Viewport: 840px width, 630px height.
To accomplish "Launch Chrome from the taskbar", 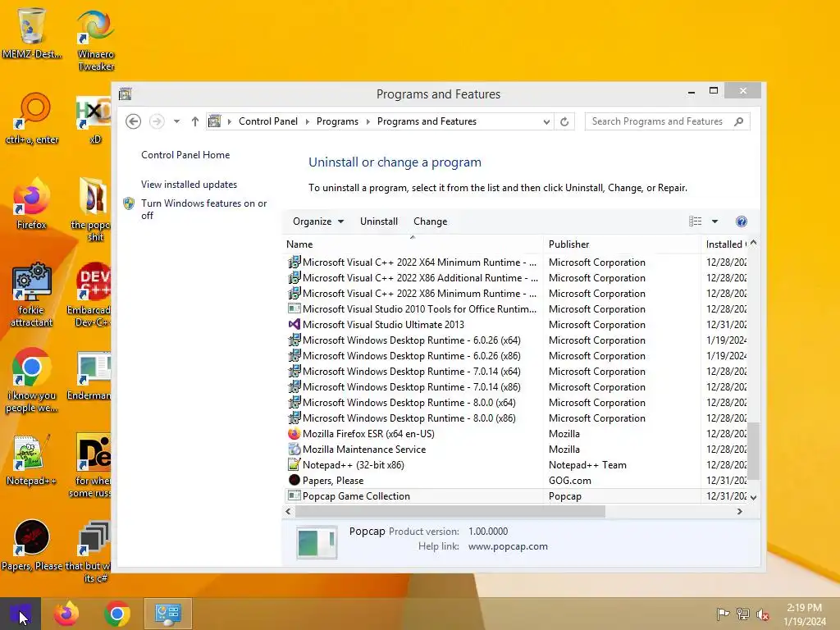I will click(x=117, y=614).
